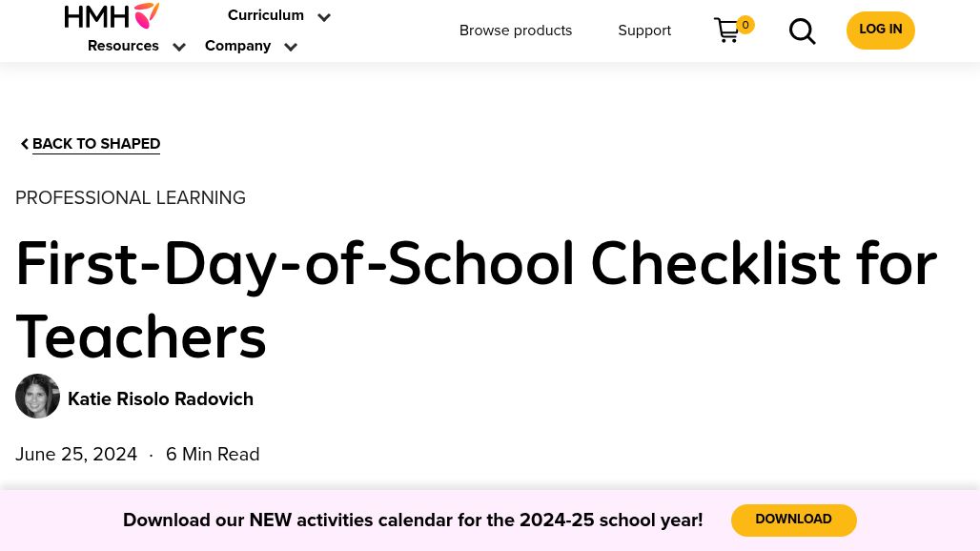Open the Resources menu

coord(123,46)
